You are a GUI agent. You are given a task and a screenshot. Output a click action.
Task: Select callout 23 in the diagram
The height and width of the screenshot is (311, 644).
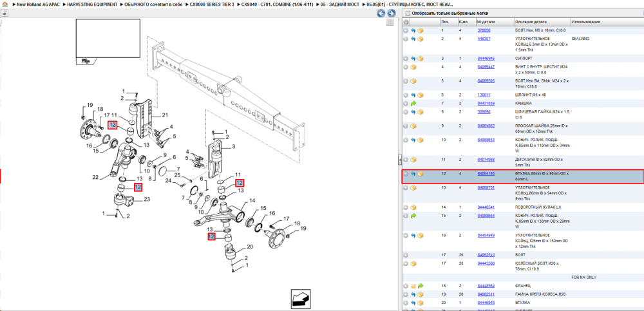pyautogui.click(x=147, y=200)
